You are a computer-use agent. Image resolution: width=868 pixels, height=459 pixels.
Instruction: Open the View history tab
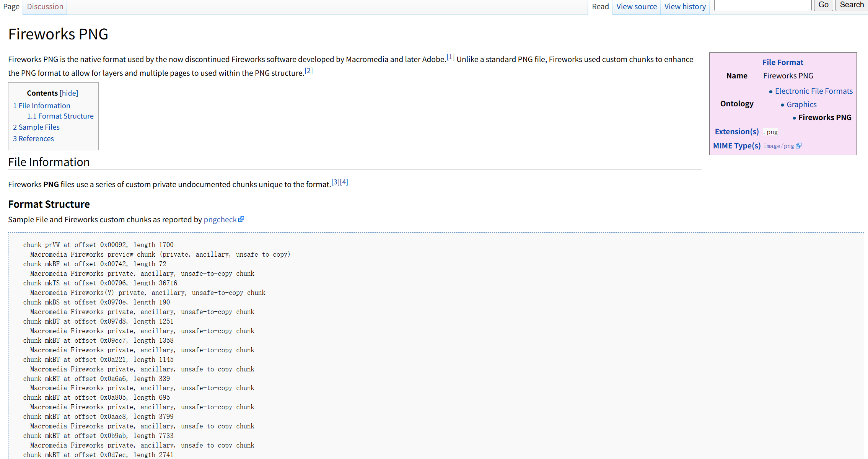[685, 7]
